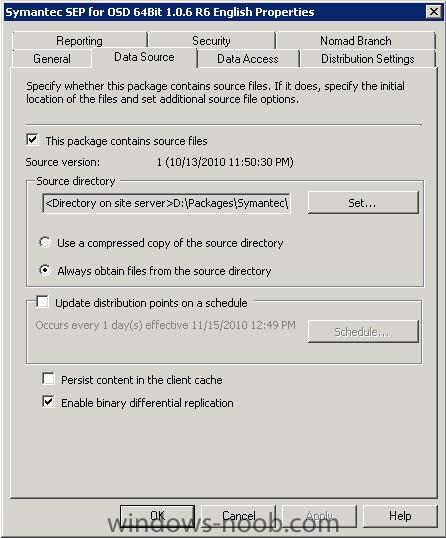Click the source directory path field
The image size is (446, 538).
(167, 203)
